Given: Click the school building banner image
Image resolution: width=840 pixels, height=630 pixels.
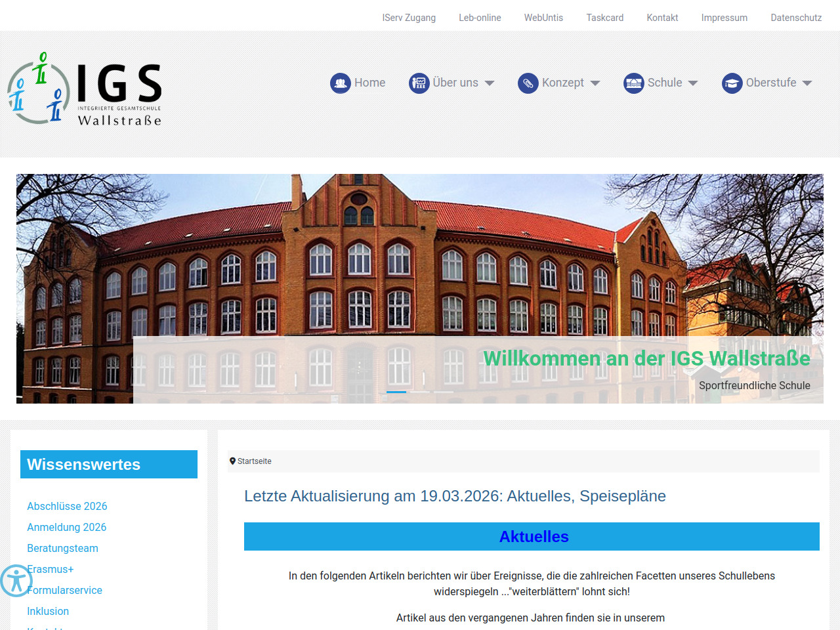Looking at the screenshot, I should [420, 262].
